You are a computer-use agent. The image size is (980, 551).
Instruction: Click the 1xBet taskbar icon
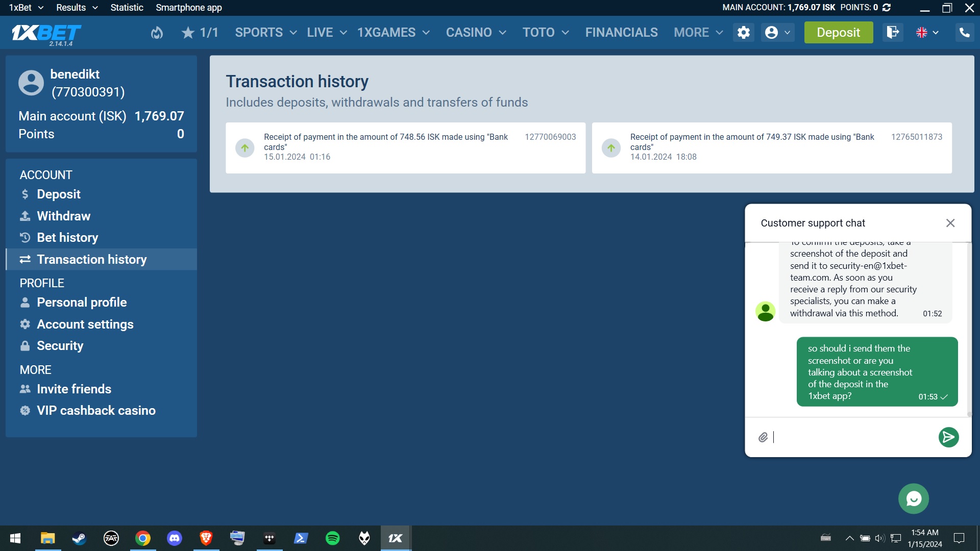click(396, 538)
